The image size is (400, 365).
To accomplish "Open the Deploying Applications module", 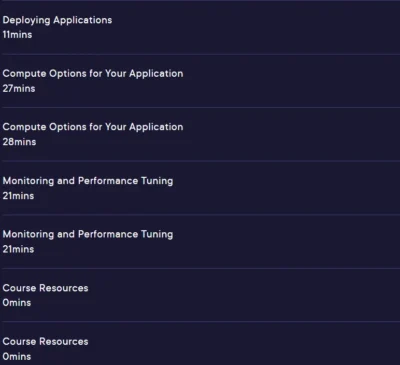I will 57,20.
